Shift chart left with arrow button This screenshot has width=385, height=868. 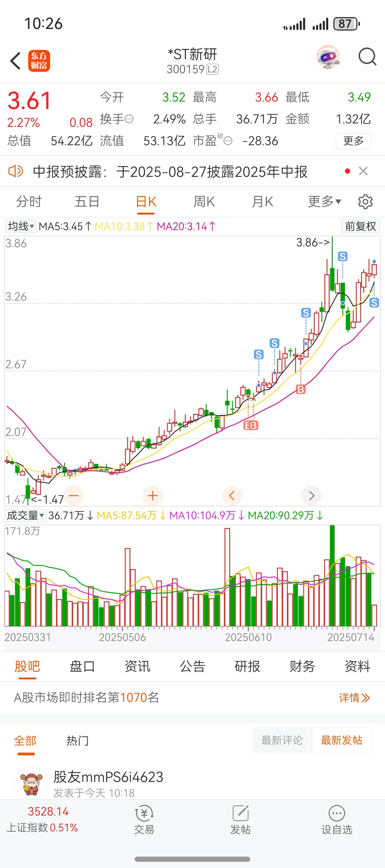point(232,495)
